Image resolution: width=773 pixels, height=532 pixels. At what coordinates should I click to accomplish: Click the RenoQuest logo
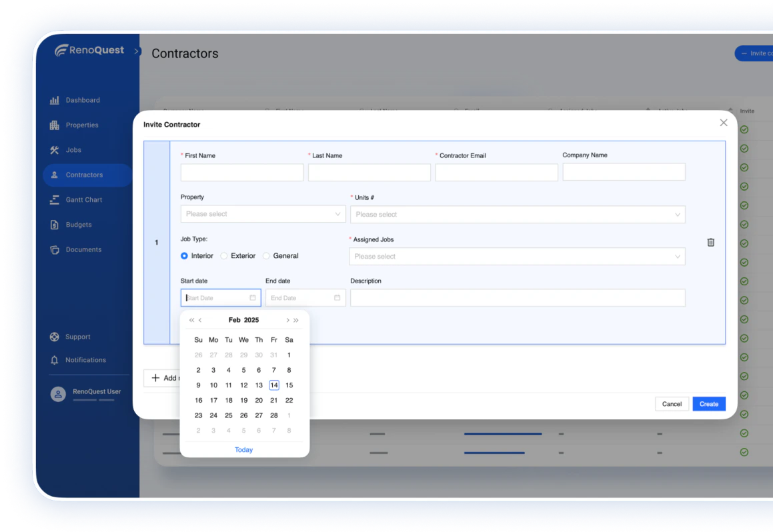(x=89, y=50)
